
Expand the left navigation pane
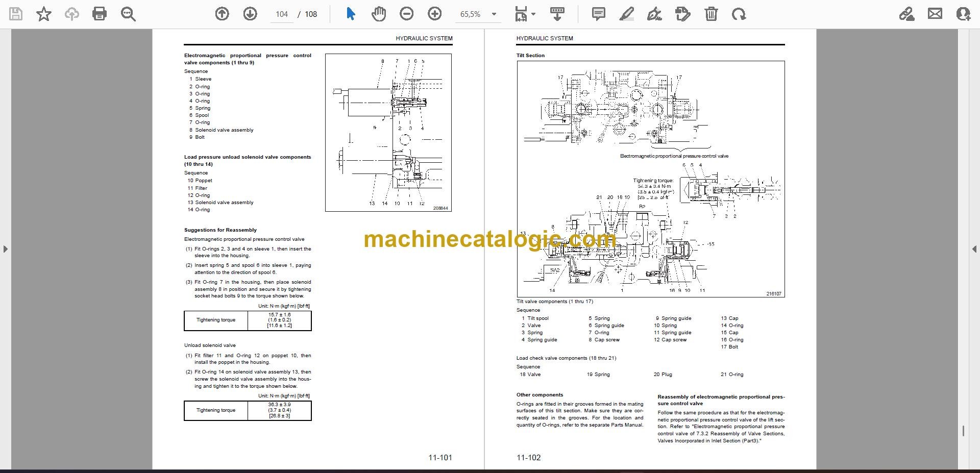pos(5,249)
